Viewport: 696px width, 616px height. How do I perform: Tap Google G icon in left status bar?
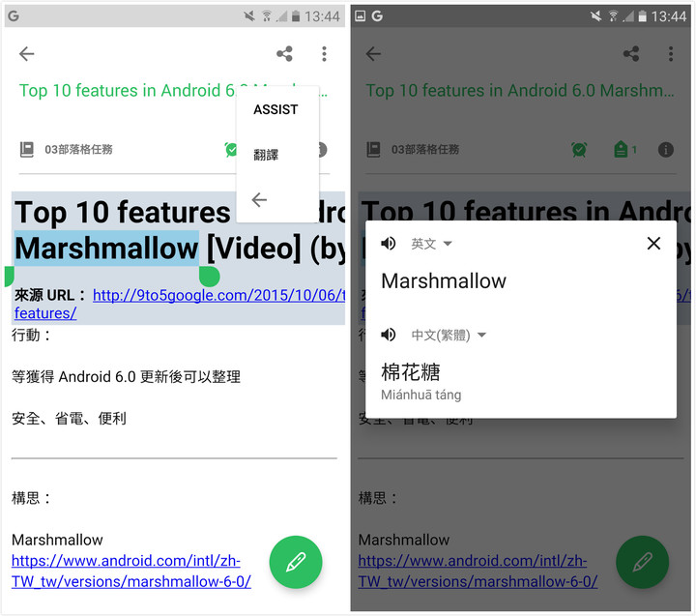coord(14,16)
